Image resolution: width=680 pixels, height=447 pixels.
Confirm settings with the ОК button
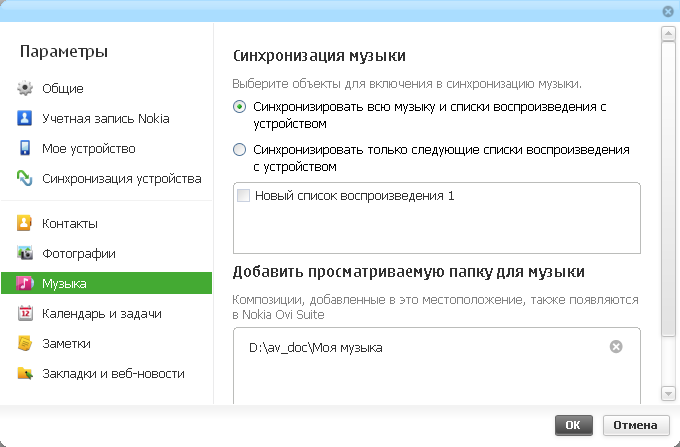[573, 425]
